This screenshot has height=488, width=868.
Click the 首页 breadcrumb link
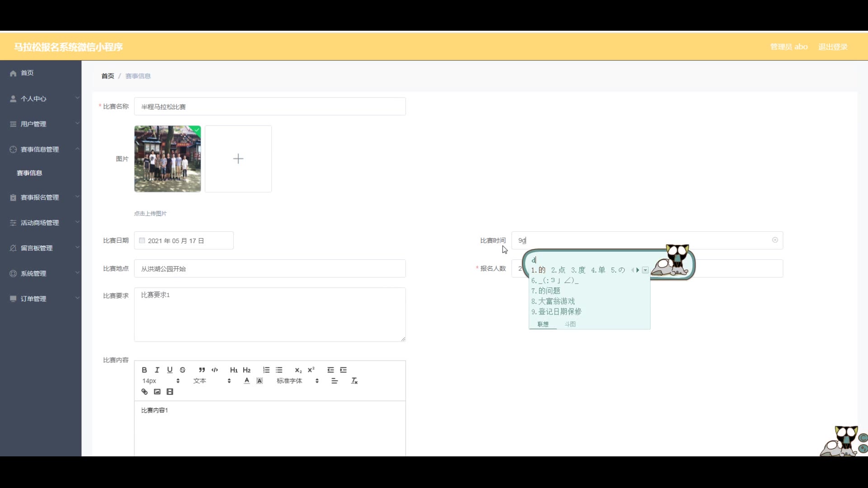click(108, 76)
